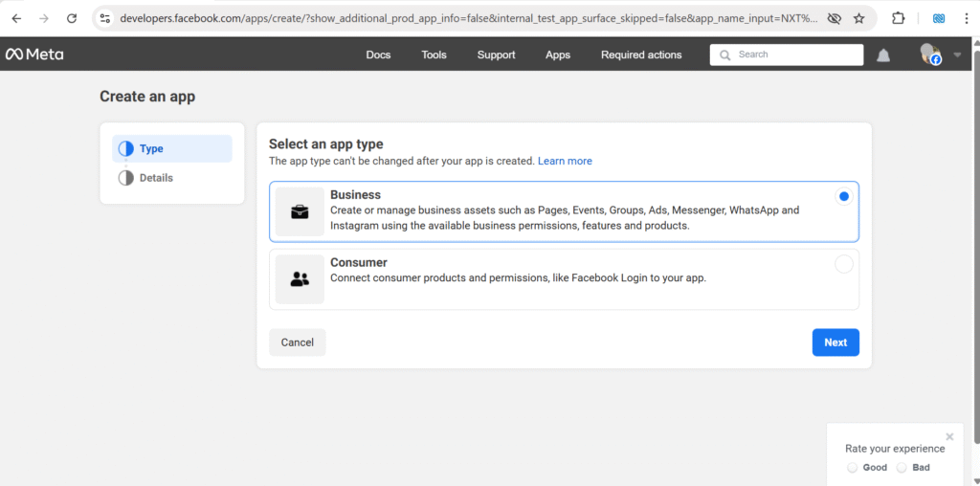This screenshot has height=486, width=980.
Task: Click into the Search field
Action: (794, 55)
